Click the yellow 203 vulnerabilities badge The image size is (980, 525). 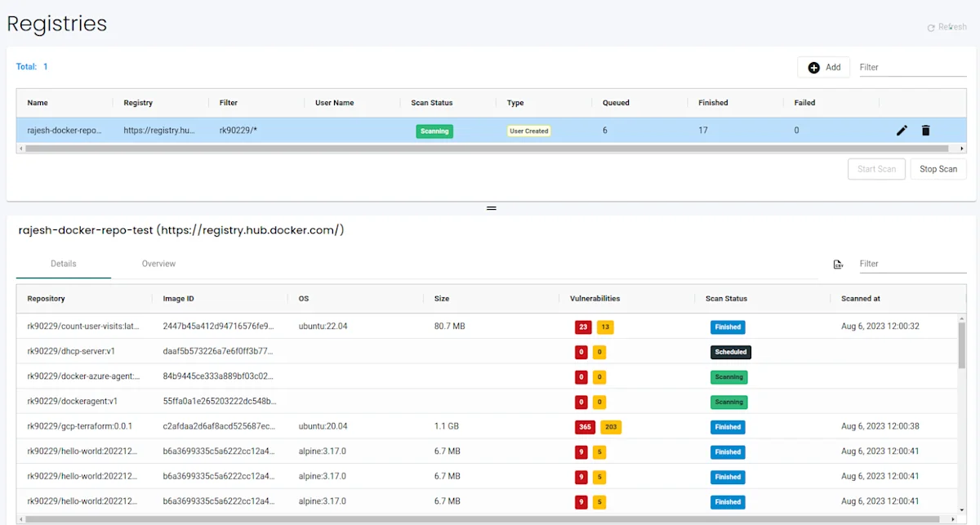click(611, 427)
